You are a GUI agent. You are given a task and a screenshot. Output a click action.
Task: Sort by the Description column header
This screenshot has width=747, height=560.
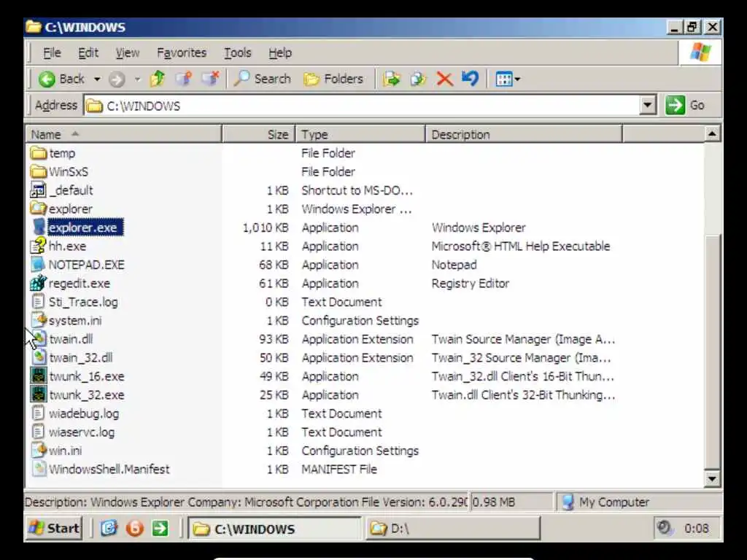pyautogui.click(x=524, y=134)
